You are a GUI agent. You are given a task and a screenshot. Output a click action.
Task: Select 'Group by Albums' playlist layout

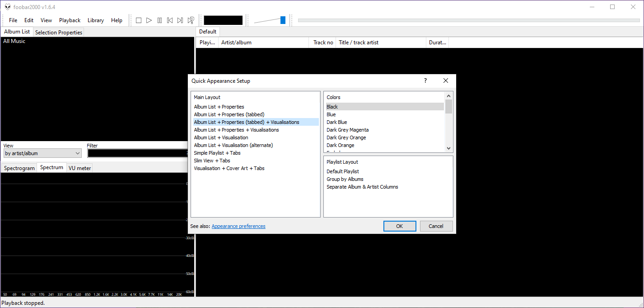345,179
